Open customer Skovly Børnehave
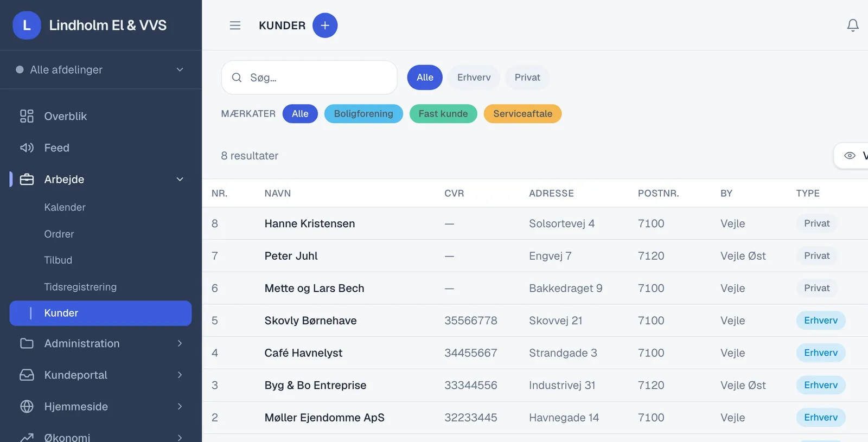 pos(310,321)
